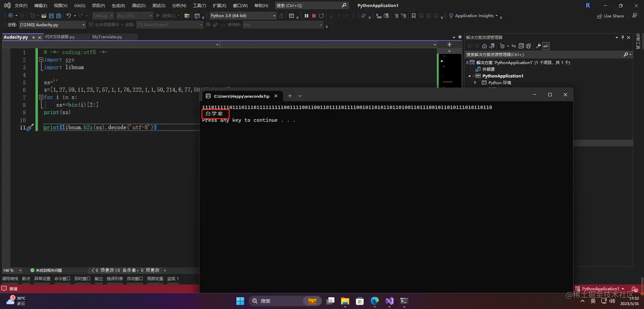Screen dimensions: 644x309
Task: Click the 未找到相关问题 status indicator
Action: point(46,270)
